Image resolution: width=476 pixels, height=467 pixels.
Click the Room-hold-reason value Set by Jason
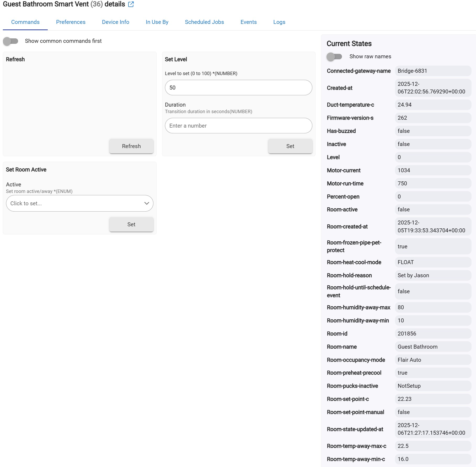(413, 275)
